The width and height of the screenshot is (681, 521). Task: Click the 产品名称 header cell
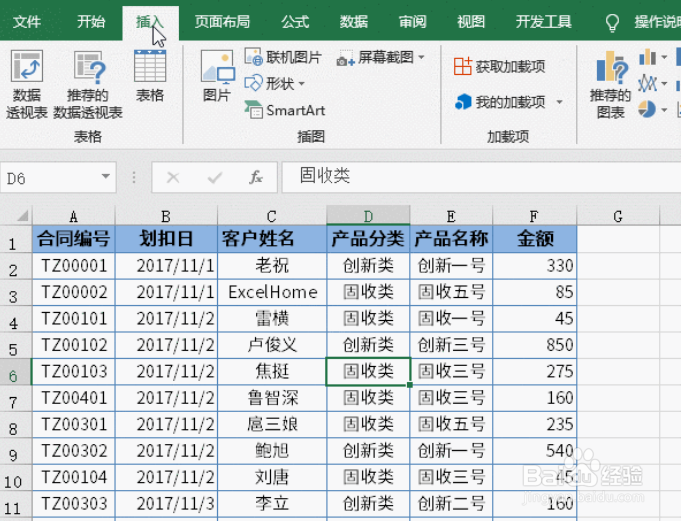451,239
